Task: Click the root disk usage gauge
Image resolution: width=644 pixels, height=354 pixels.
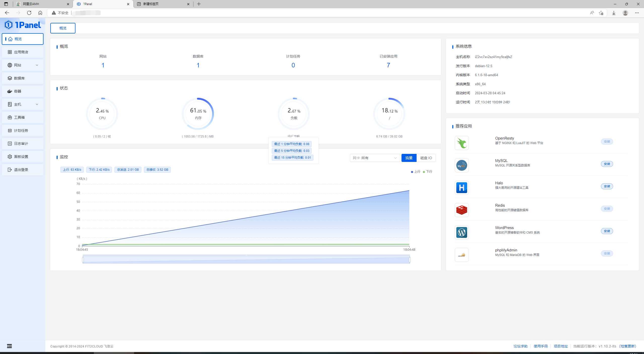Action: (389, 114)
